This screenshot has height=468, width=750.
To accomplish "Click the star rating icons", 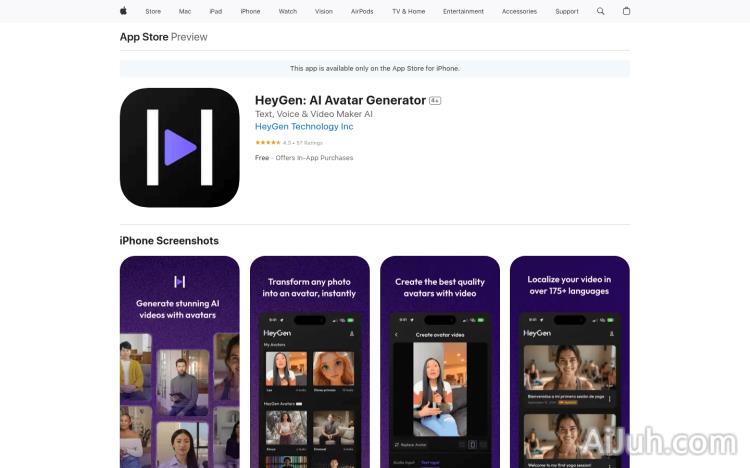I will coord(267,143).
